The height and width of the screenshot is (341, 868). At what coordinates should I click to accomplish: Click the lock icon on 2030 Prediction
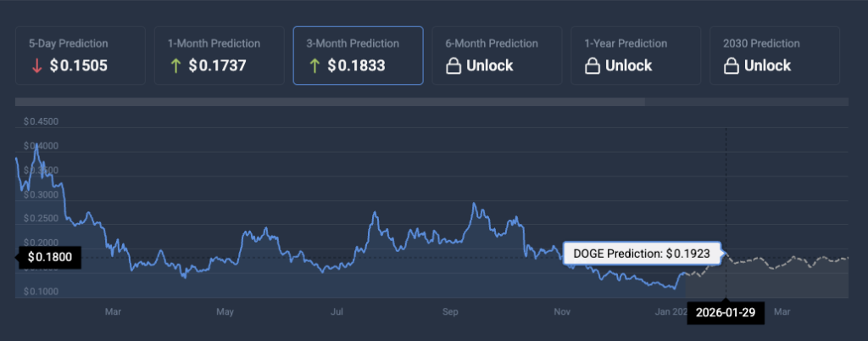731,66
